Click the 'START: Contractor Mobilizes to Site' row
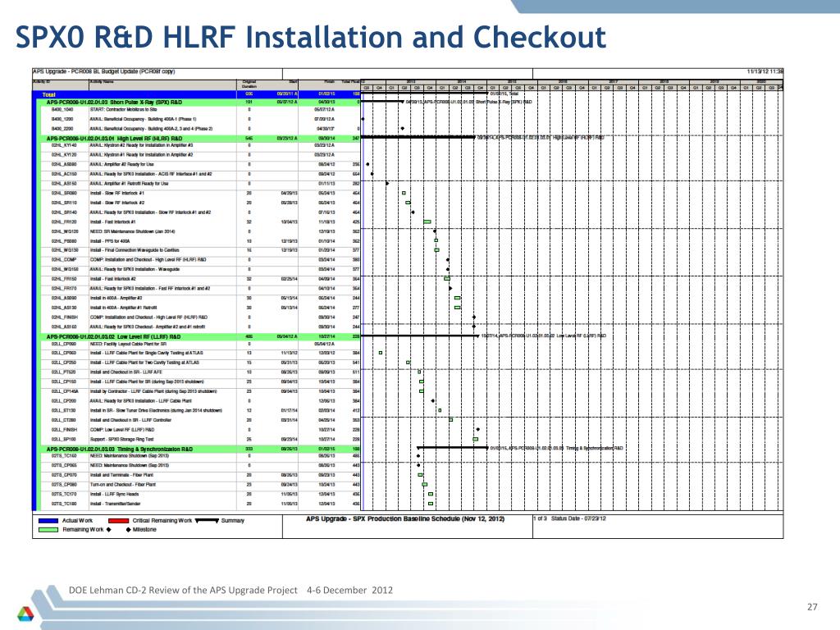Screen dimensions: 840x630 click(x=201, y=109)
